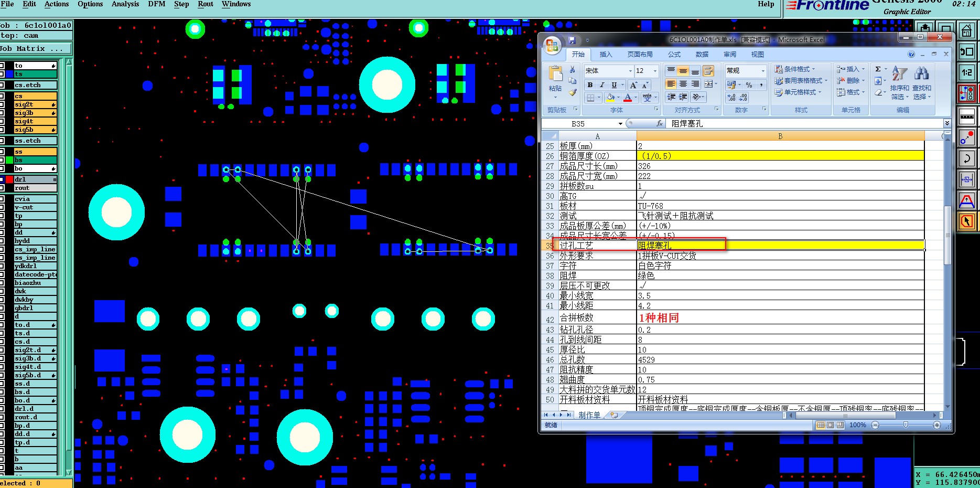Toggle checkbox for the 'rout' layer
This screenshot has width=980, height=488.
[2, 188]
